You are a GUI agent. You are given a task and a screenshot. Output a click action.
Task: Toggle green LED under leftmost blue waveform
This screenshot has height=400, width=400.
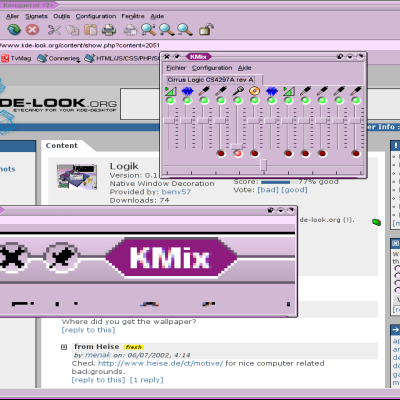tap(187, 100)
